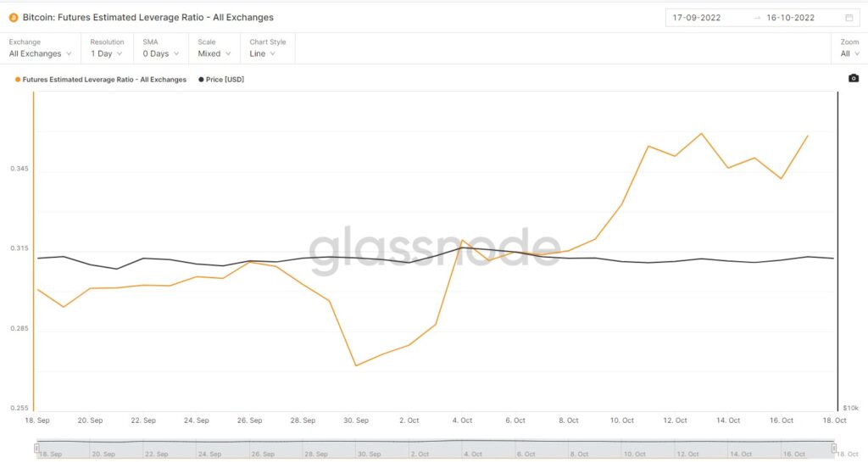Click the camera screenshot icon

[854, 79]
